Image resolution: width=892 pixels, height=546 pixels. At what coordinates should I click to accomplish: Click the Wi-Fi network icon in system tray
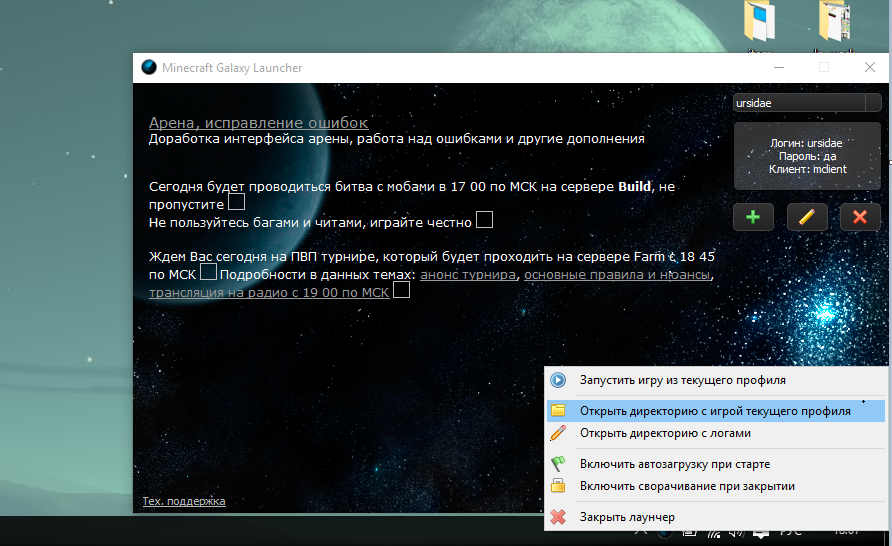pyautogui.click(x=714, y=533)
